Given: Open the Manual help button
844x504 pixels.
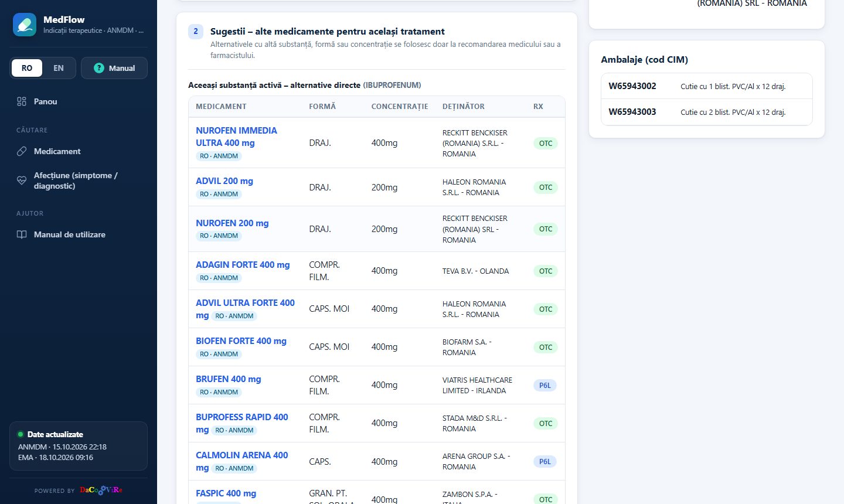Looking at the screenshot, I should coord(114,68).
